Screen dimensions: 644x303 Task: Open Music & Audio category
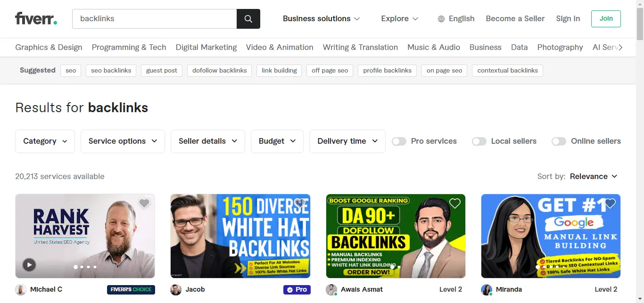(x=434, y=47)
